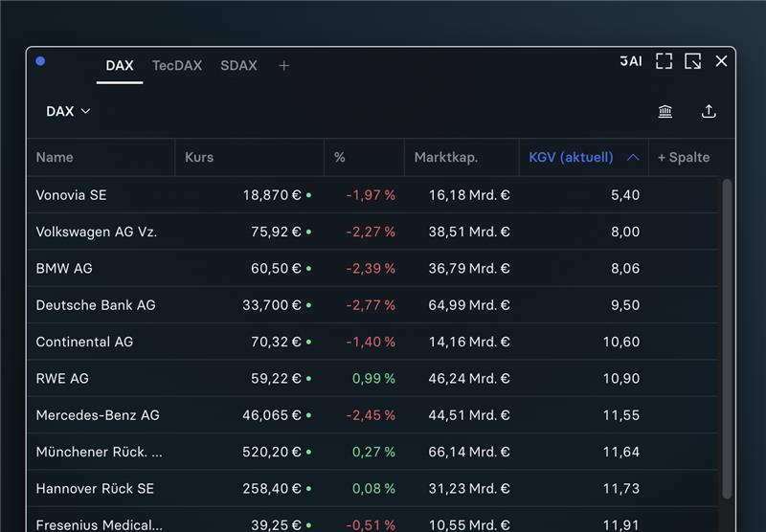Select Mercedes-Benz AG row name
The height and width of the screenshot is (532, 766).
(x=98, y=415)
